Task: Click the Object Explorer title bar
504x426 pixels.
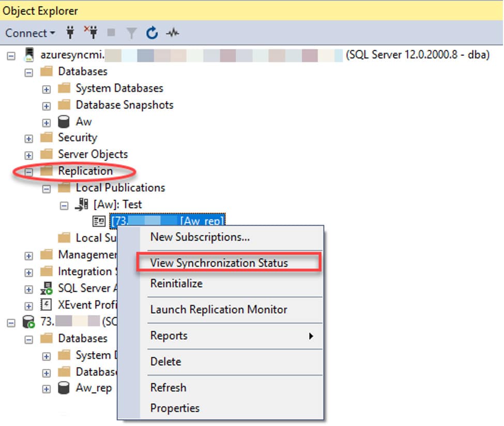Action: (x=252, y=11)
